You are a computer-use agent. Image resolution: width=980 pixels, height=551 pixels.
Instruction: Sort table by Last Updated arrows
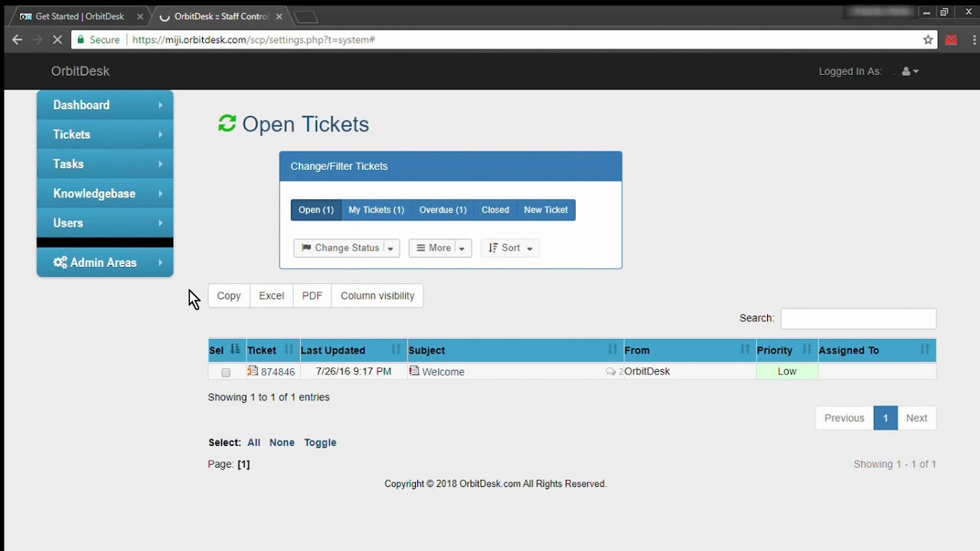(x=396, y=350)
